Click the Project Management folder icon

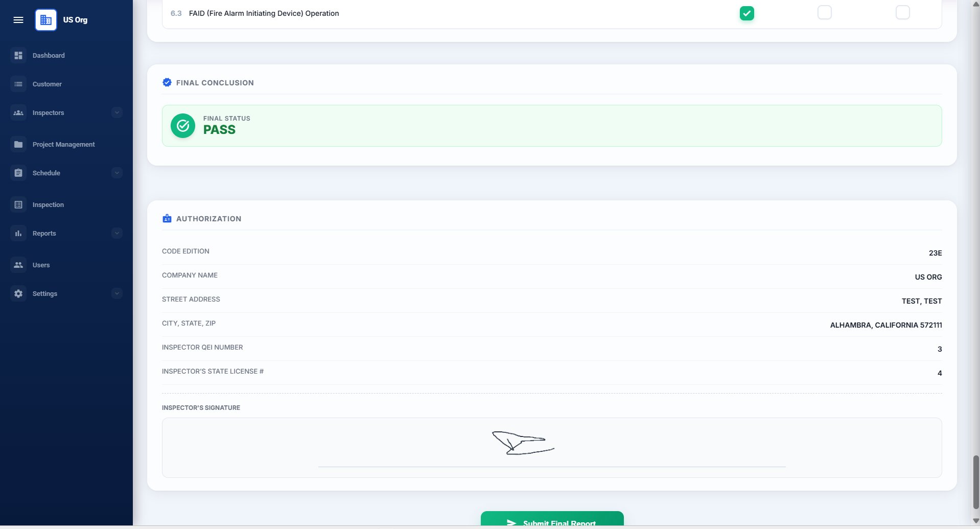pyautogui.click(x=18, y=144)
